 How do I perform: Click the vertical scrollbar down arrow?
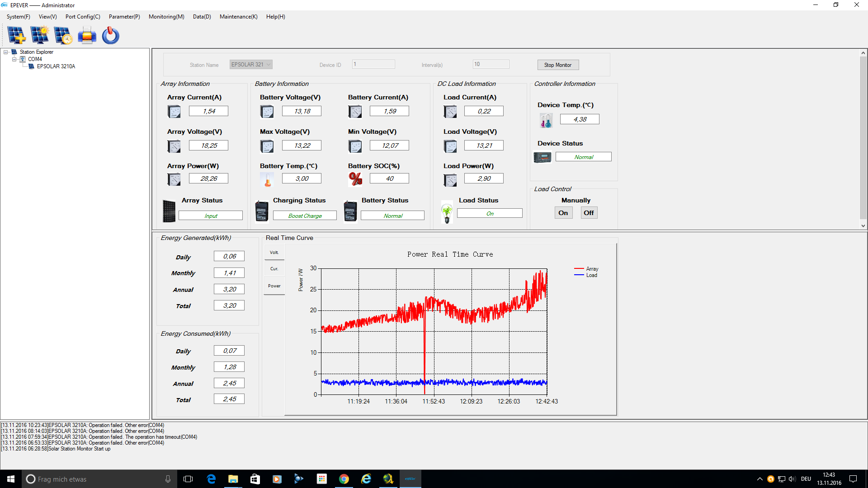pyautogui.click(x=863, y=226)
